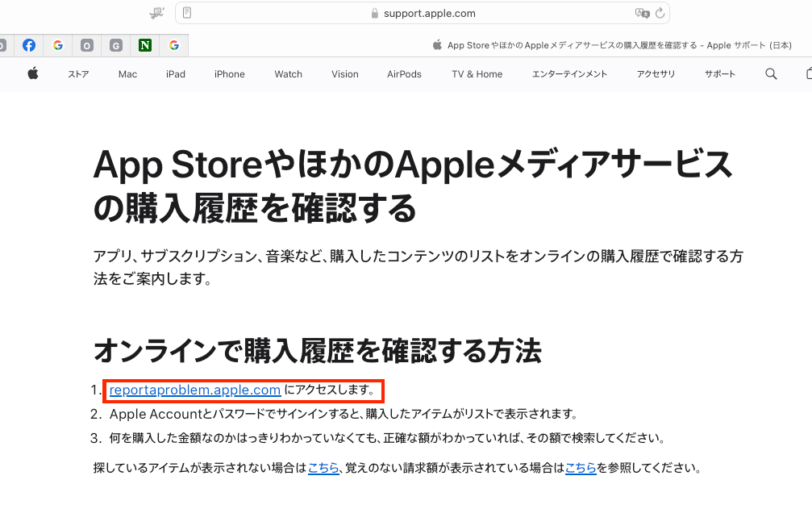Open the Facebook bookmark in the favorites bar
This screenshot has width=812, height=505.
tap(29, 45)
